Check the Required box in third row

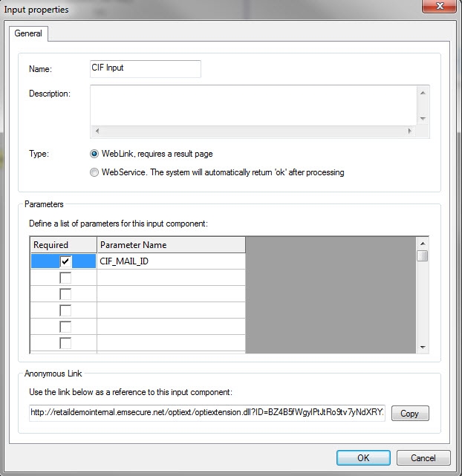(65, 294)
